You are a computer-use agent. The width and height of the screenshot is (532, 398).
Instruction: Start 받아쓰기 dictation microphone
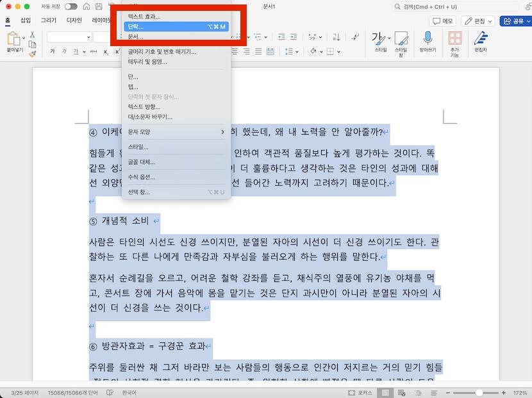pos(428,42)
